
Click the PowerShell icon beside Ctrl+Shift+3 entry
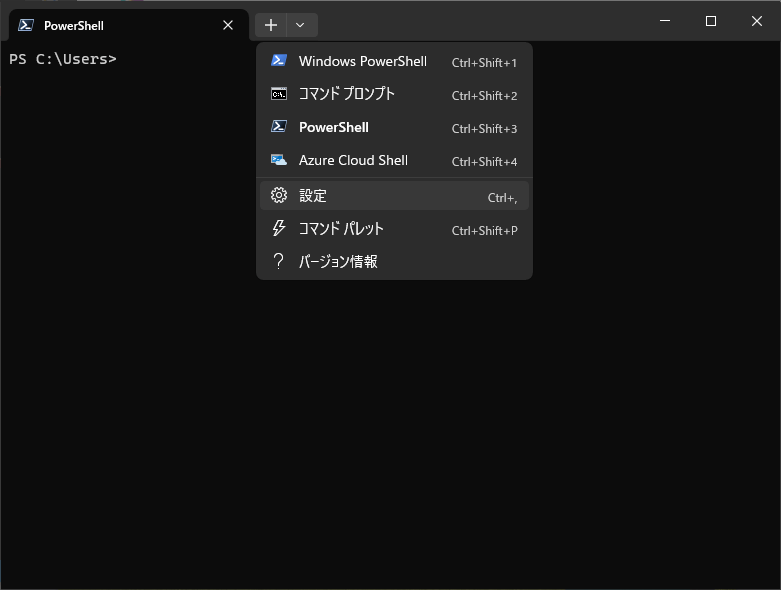coord(279,126)
